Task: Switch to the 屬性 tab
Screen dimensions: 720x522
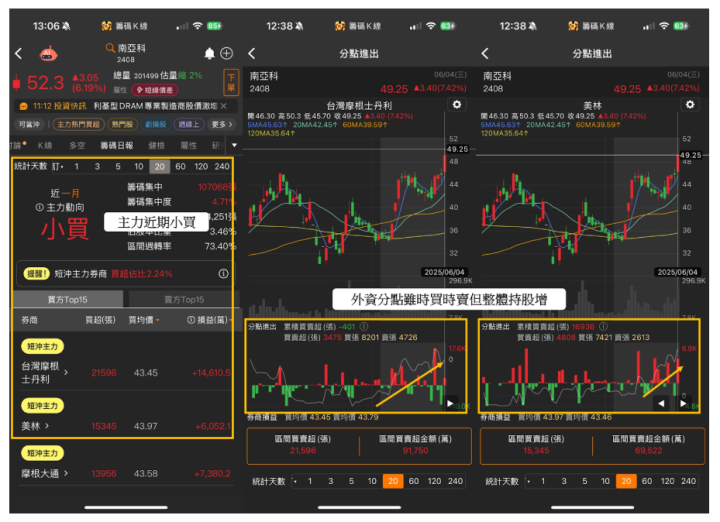Action: point(188,146)
